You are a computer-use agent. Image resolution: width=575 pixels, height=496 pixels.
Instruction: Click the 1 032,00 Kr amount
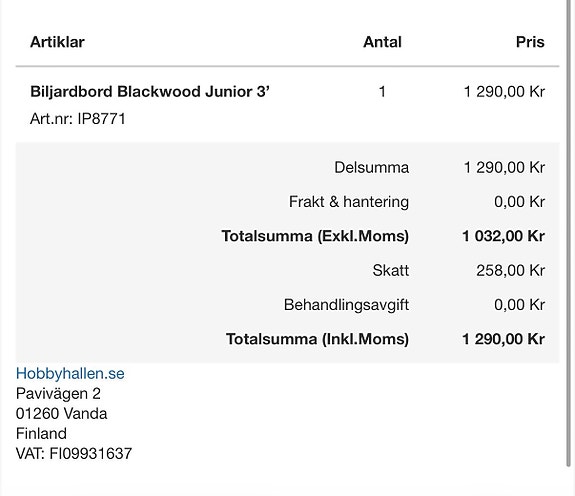tap(503, 236)
